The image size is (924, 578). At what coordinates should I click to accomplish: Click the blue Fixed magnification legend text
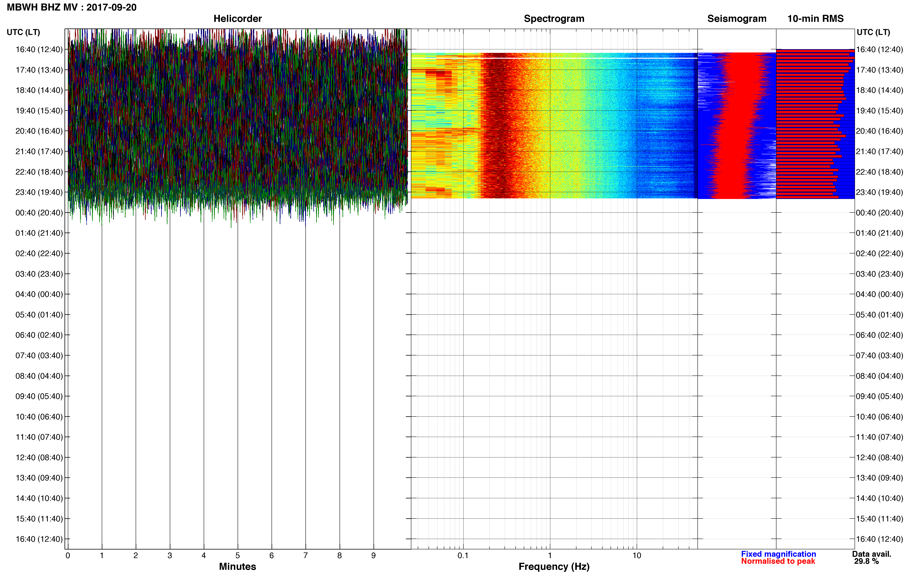click(x=778, y=554)
